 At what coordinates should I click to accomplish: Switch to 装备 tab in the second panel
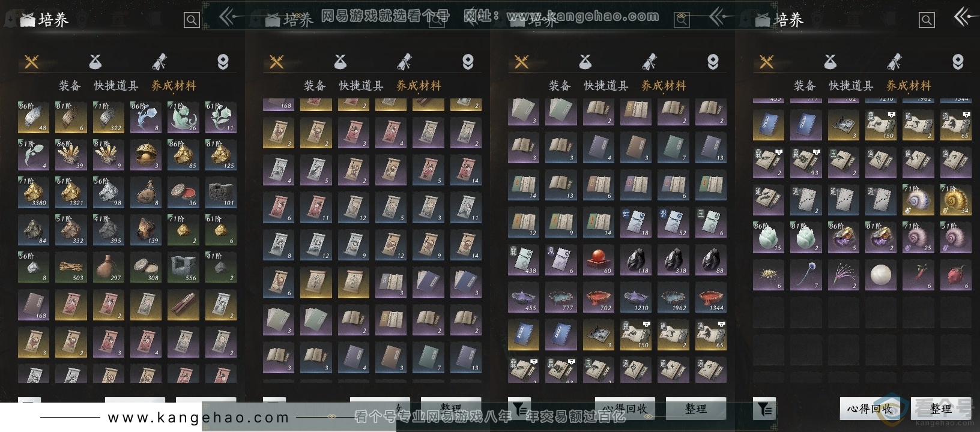314,86
